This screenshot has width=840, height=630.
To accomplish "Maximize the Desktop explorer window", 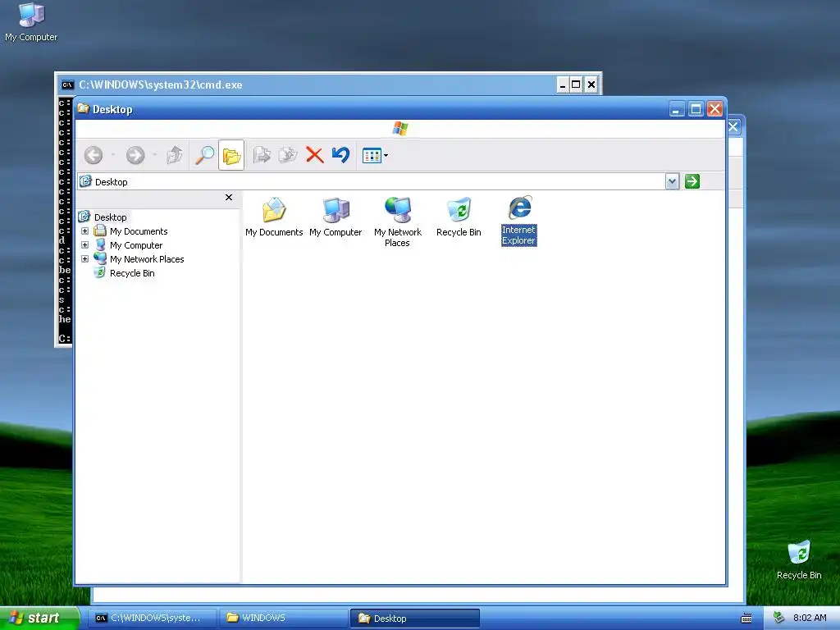I will (696, 109).
